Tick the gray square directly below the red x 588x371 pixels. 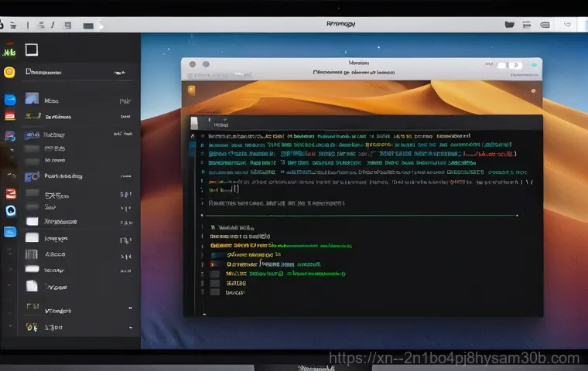coord(215,274)
